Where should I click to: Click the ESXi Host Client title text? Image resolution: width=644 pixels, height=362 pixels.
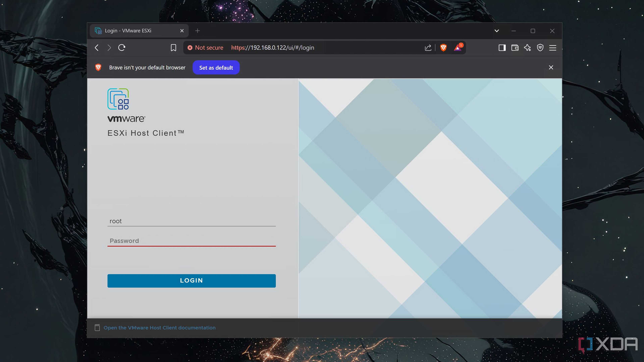pos(146,133)
